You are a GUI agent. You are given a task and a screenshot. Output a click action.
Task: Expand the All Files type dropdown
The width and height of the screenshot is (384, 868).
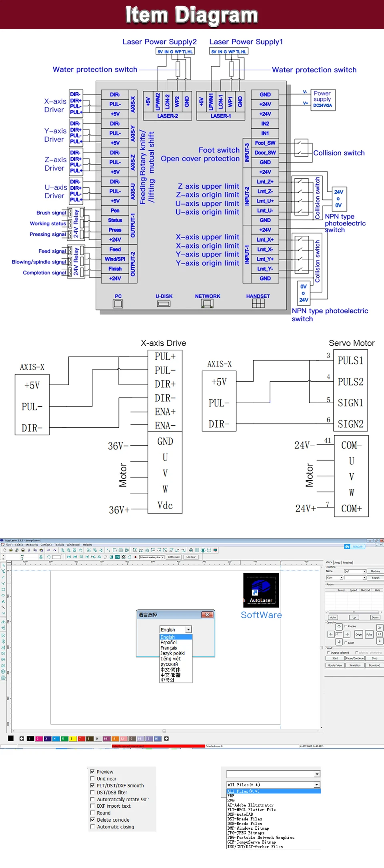(x=273, y=784)
